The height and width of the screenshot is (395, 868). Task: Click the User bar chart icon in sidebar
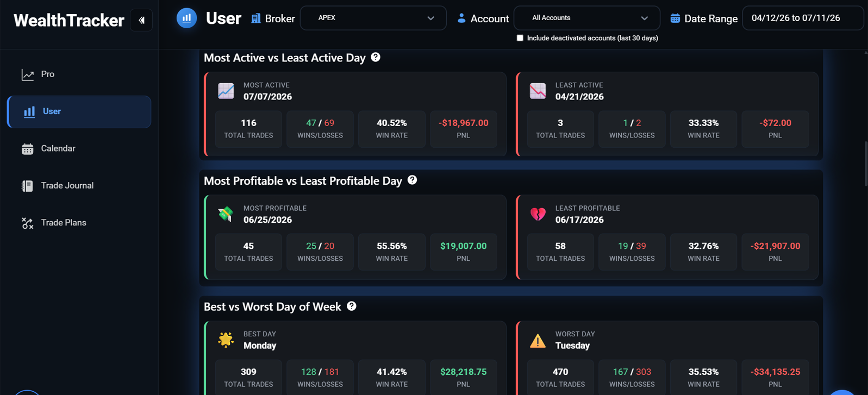[29, 111]
